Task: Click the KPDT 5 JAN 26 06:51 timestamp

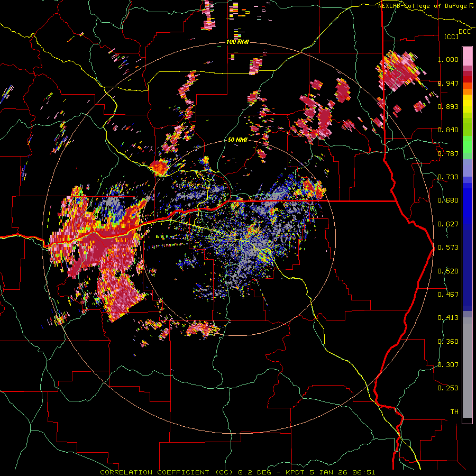Action: pos(331,472)
